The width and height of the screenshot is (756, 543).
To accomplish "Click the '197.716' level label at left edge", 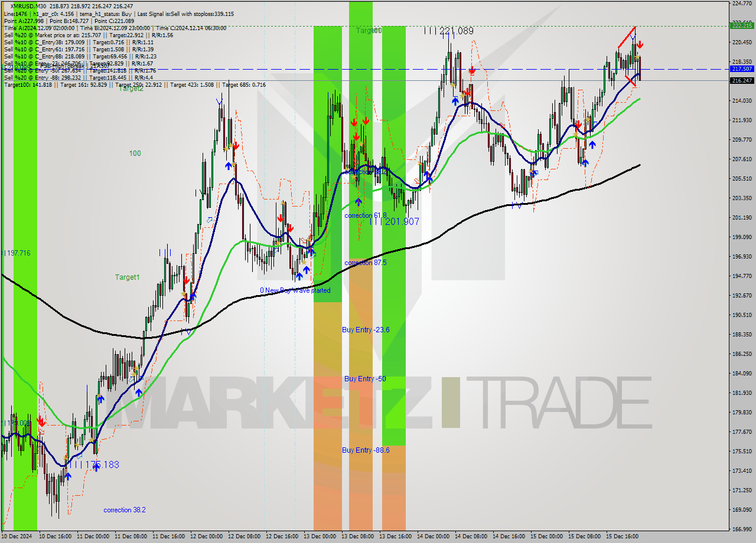I will [x=17, y=253].
